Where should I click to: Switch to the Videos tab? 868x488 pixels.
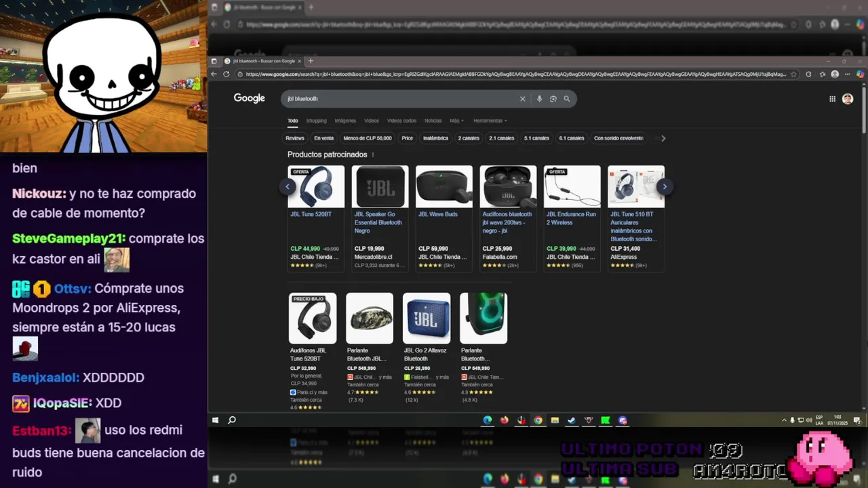[x=372, y=121]
